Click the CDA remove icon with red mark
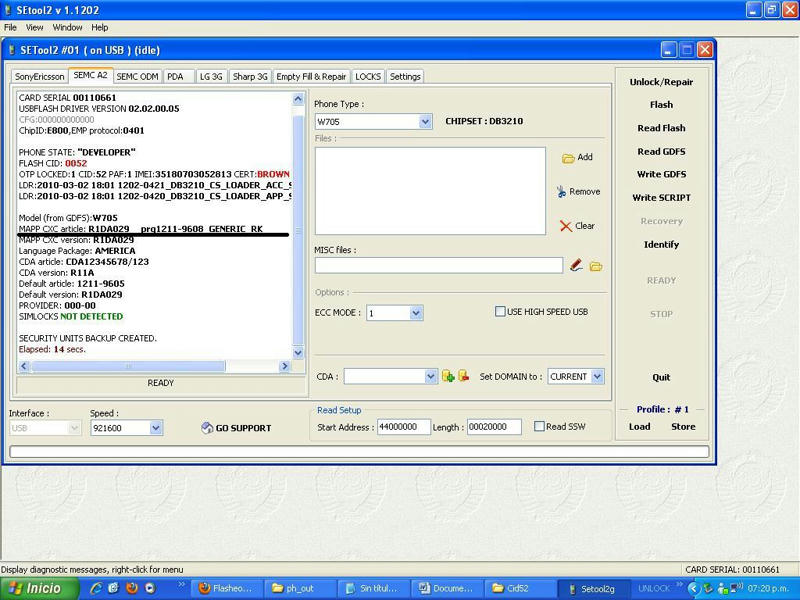 464,376
